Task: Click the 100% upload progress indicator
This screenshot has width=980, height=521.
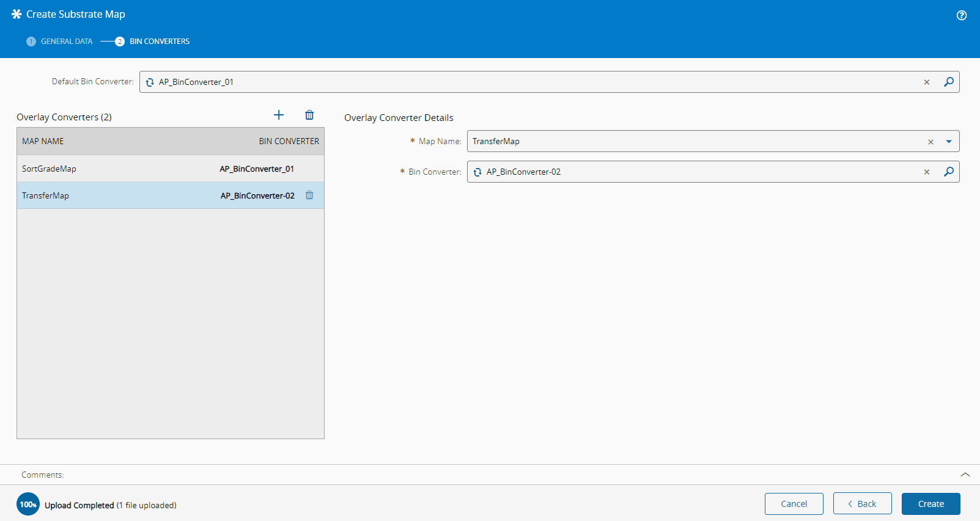Action: (x=28, y=505)
